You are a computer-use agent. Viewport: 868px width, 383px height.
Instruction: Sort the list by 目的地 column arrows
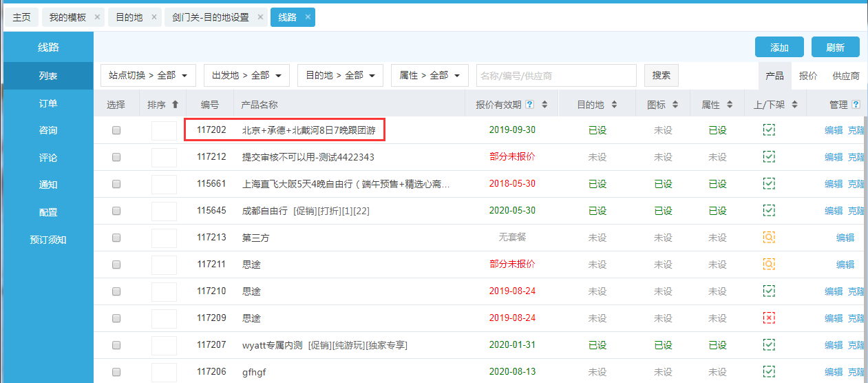pos(614,105)
